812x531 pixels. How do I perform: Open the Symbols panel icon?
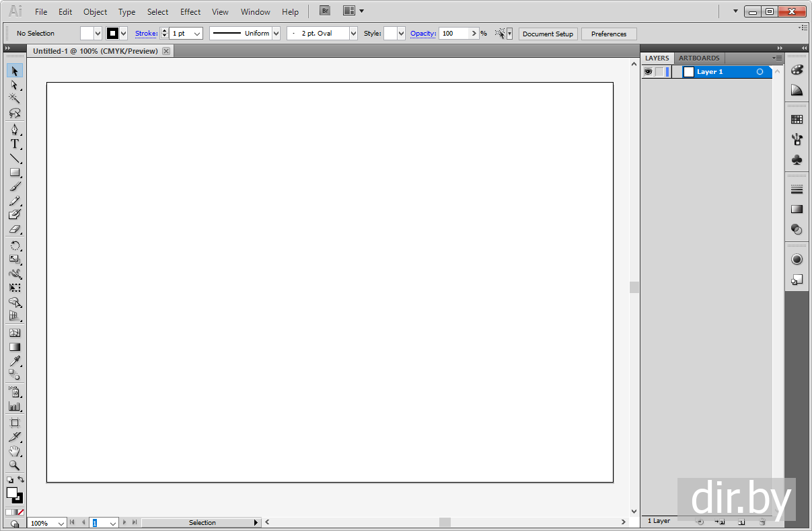pos(797,160)
